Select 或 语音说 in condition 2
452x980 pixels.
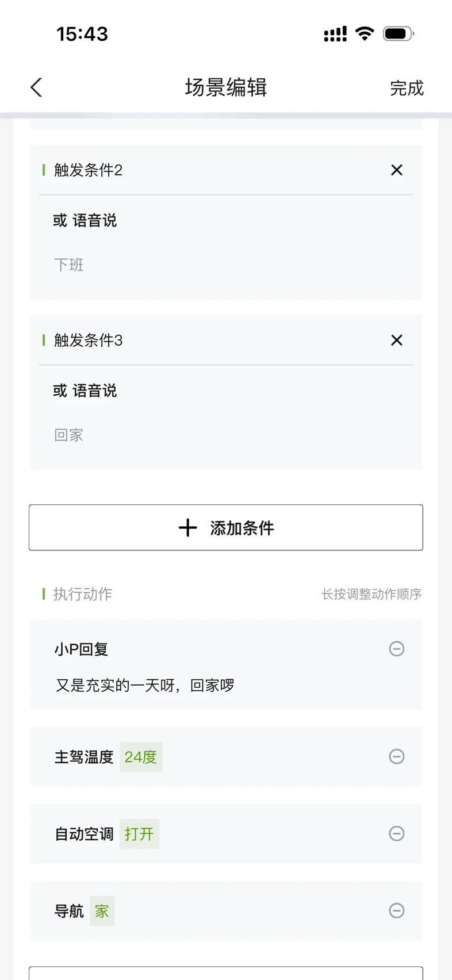pyautogui.click(x=85, y=221)
